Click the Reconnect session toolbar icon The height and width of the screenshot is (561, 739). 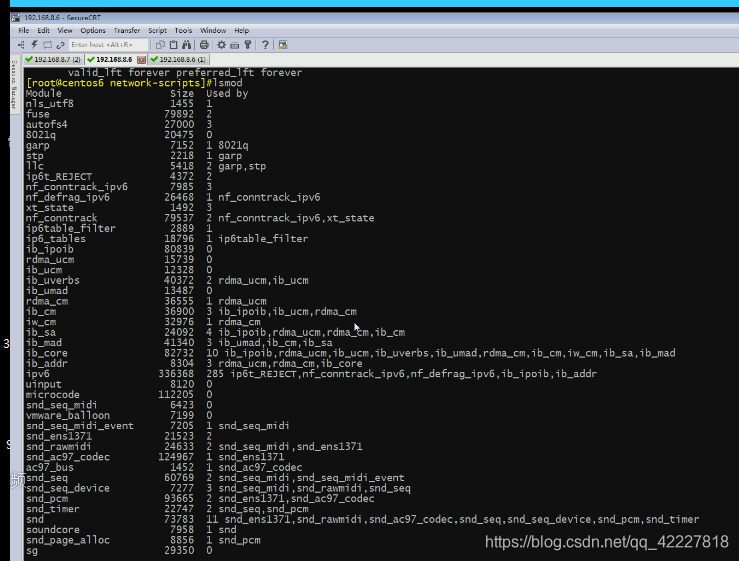tap(47, 45)
